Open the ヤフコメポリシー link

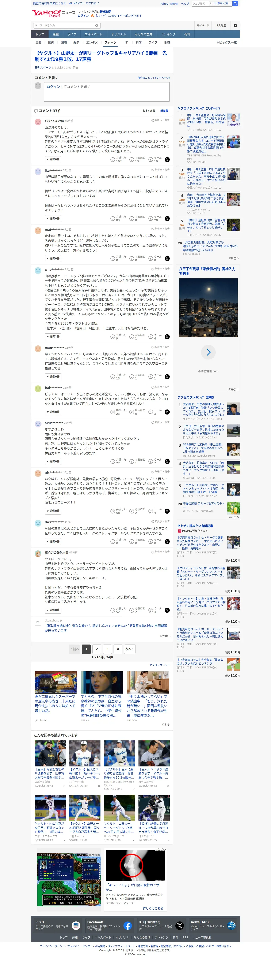pyautogui.click(x=160, y=665)
